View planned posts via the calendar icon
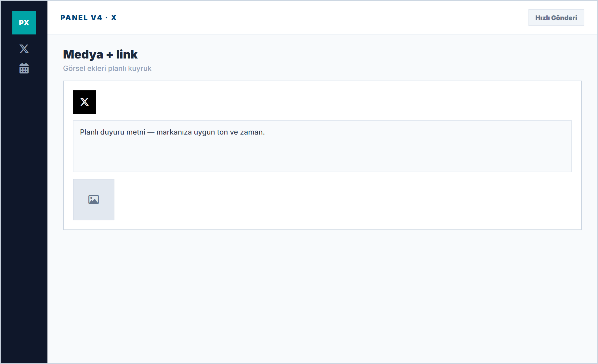This screenshot has height=364, width=598. [24, 68]
